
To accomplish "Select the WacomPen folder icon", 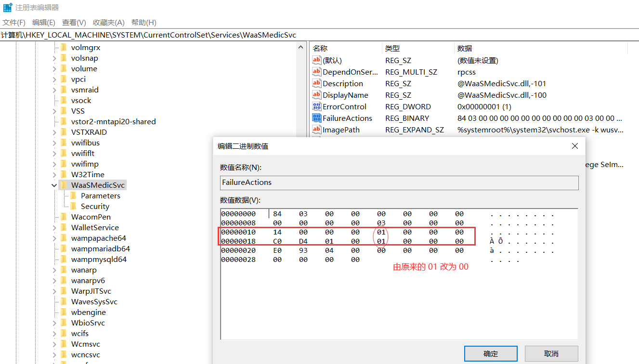I will coord(64,217).
